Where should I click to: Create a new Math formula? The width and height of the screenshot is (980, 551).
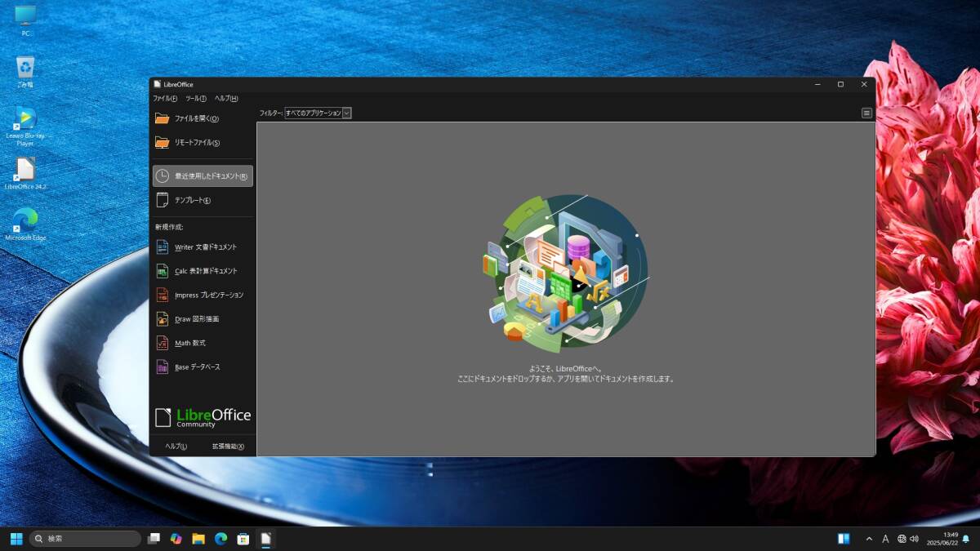coord(203,343)
